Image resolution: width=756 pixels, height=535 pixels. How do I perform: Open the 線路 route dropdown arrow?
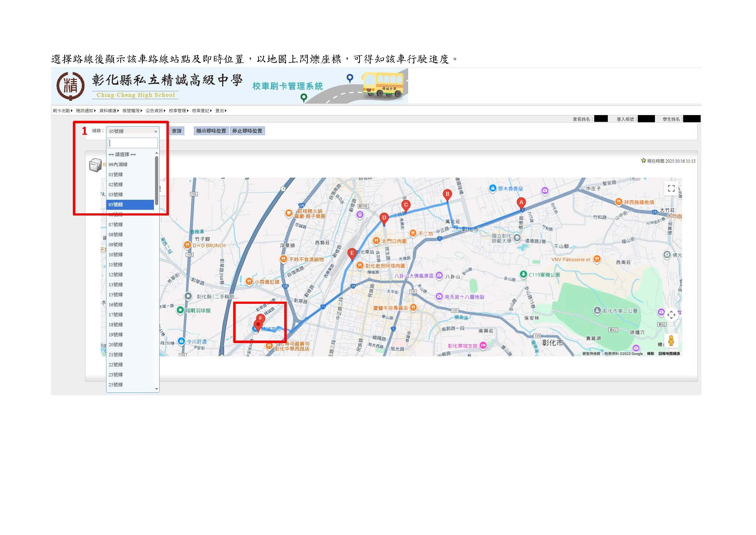click(x=155, y=131)
